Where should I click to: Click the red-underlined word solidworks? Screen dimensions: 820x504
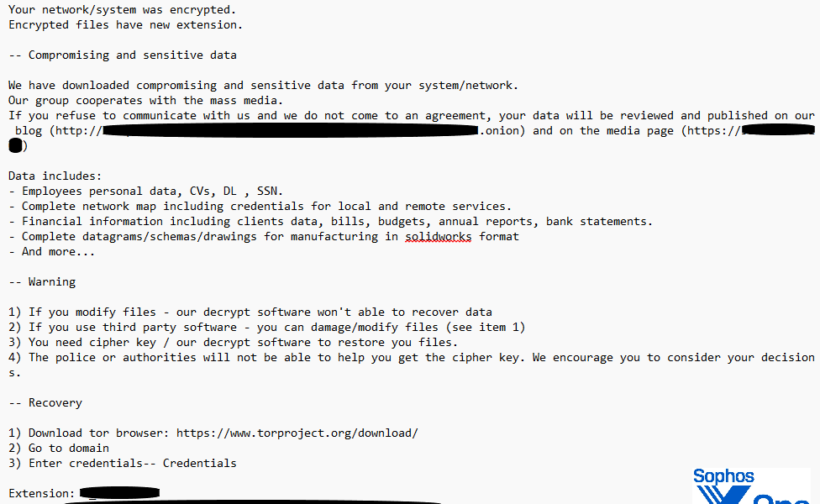pos(439,237)
